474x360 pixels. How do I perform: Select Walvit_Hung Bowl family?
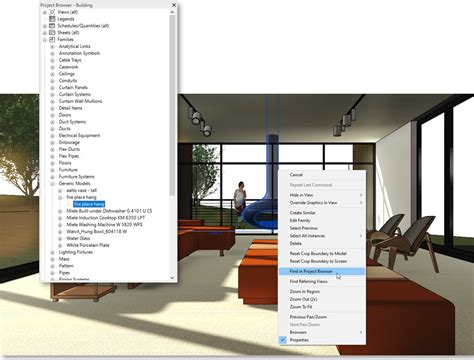(96, 231)
